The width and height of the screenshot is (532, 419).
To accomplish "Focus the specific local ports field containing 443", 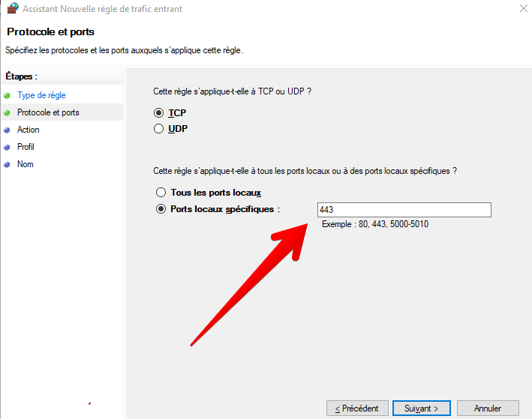I will pyautogui.click(x=404, y=210).
